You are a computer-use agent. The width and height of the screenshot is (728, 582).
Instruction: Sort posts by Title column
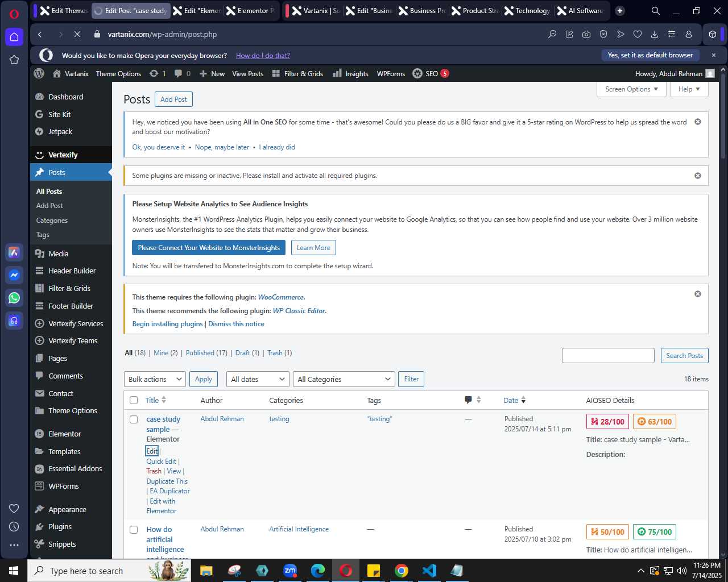(155, 400)
